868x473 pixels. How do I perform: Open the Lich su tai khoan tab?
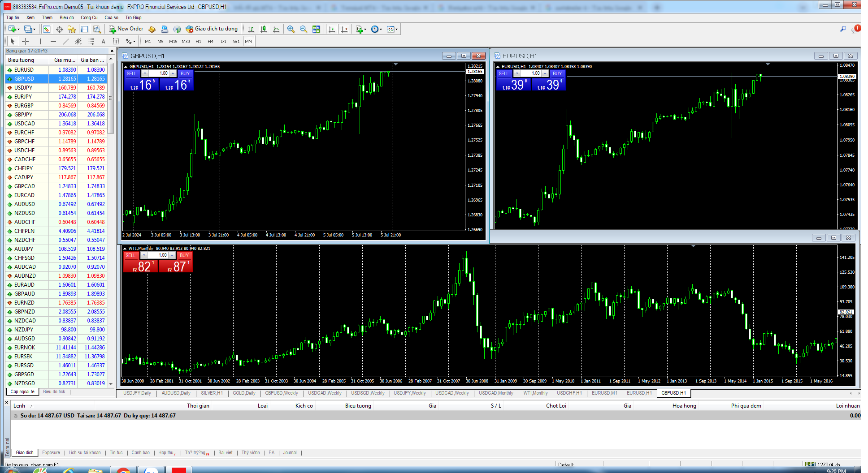[85, 453]
